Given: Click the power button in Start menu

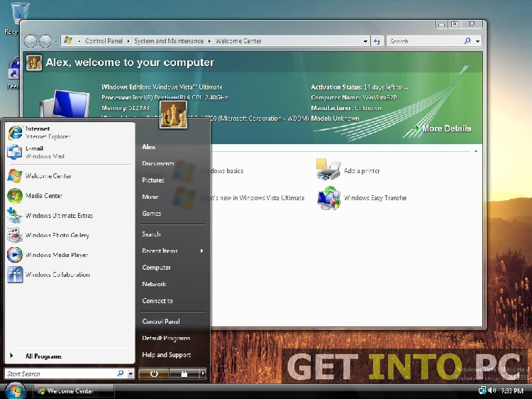Looking at the screenshot, I should point(154,373).
